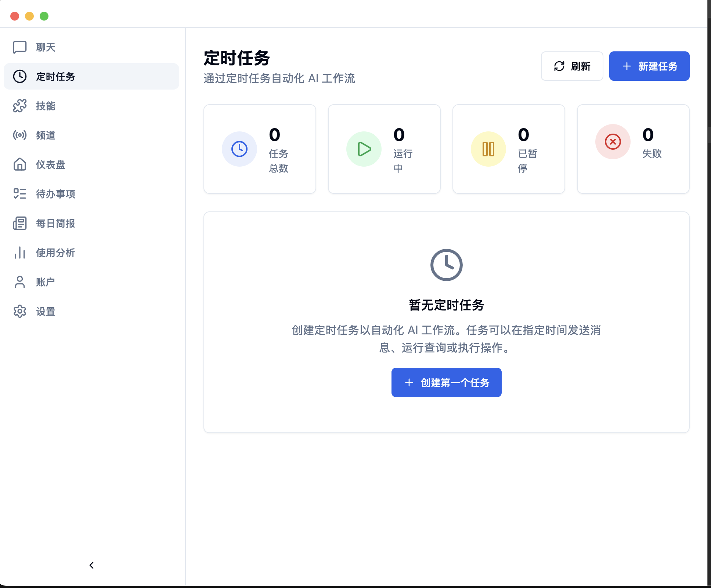
Task: Collapse the sidebar with the chevron
Action: [91, 565]
